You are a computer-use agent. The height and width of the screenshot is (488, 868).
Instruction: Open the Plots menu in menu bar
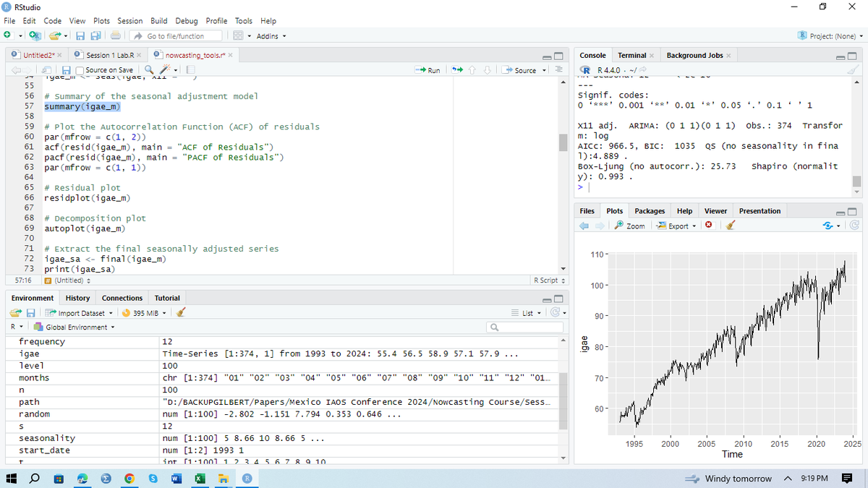(101, 21)
